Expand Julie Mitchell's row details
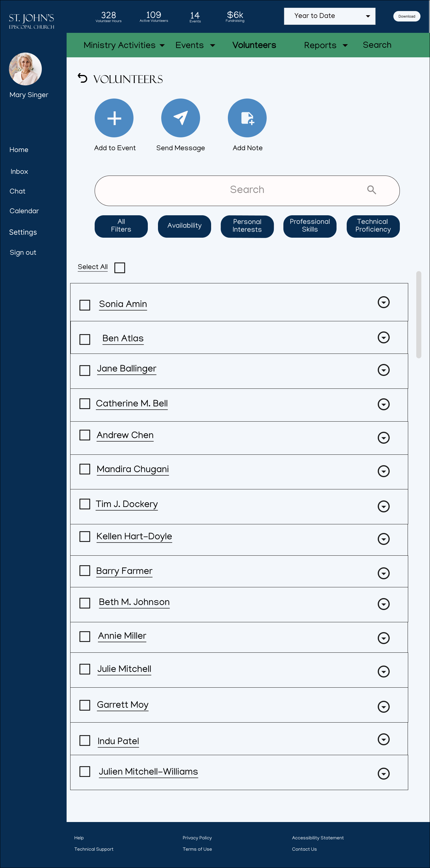The image size is (430, 868). (x=383, y=671)
